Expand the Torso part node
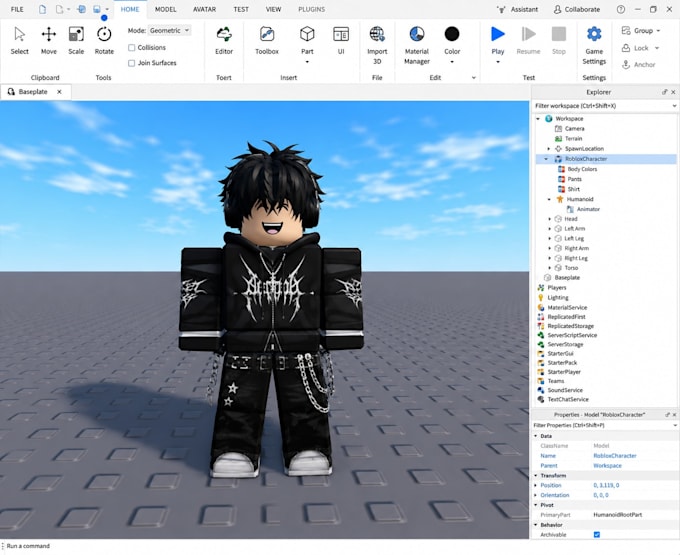 pyautogui.click(x=550, y=268)
